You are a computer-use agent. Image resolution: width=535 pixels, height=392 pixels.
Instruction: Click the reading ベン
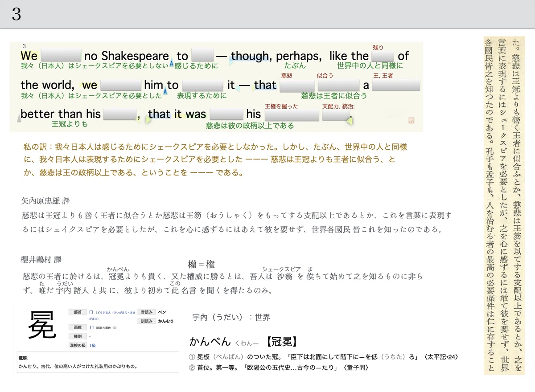[162, 313]
